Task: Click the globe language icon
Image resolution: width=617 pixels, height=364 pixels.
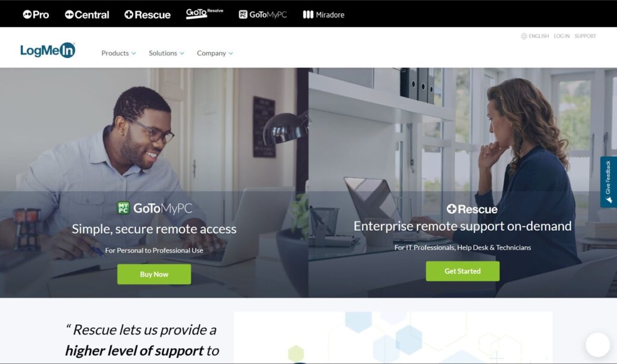Action: (x=524, y=36)
